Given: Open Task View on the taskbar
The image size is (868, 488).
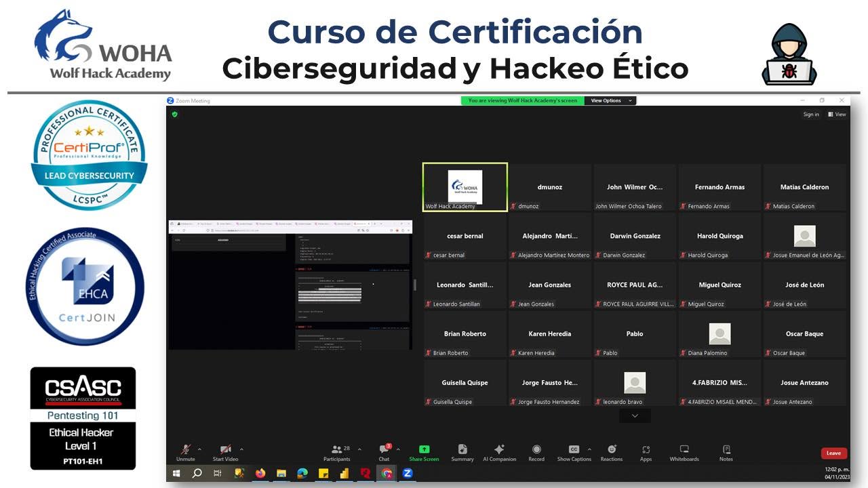Looking at the screenshot, I should coord(218,473).
